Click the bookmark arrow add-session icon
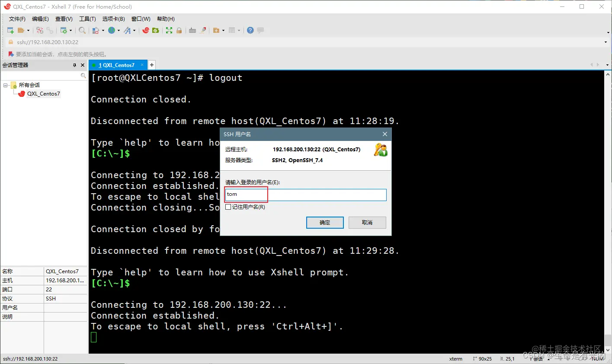612x364 pixels. tap(11, 54)
